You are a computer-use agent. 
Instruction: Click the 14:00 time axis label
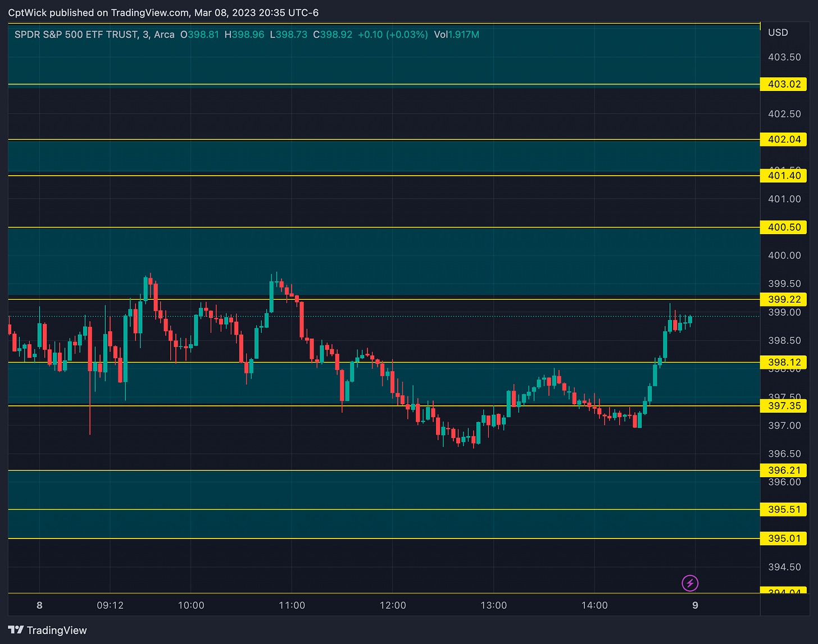pos(594,605)
